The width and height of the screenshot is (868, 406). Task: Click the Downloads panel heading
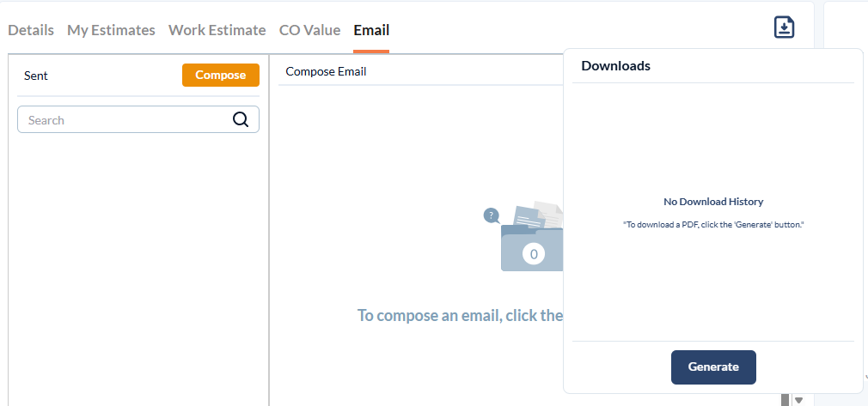click(615, 66)
